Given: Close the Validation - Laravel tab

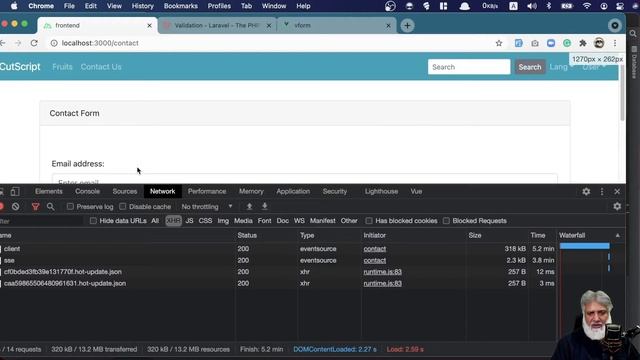Looking at the screenshot, I should (x=269, y=25).
